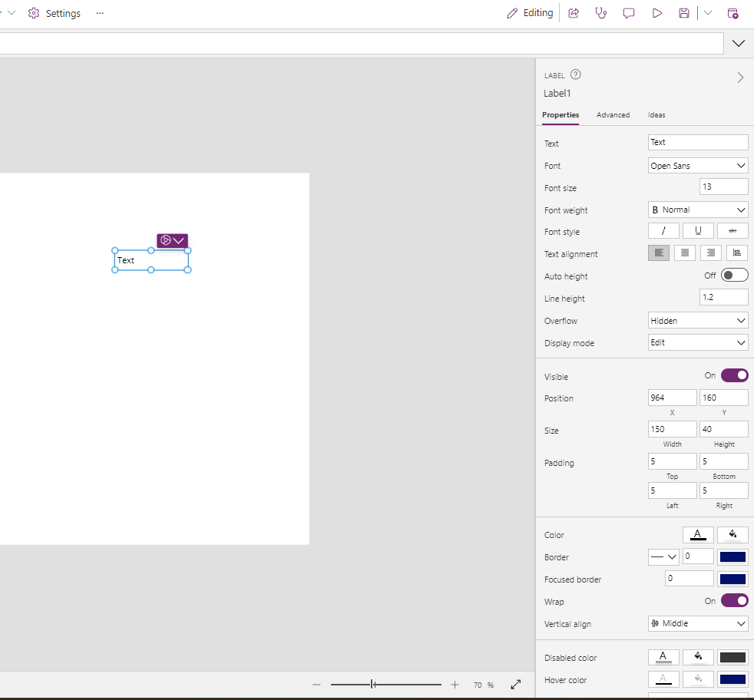Click the Focused border thickness field

(689, 579)
